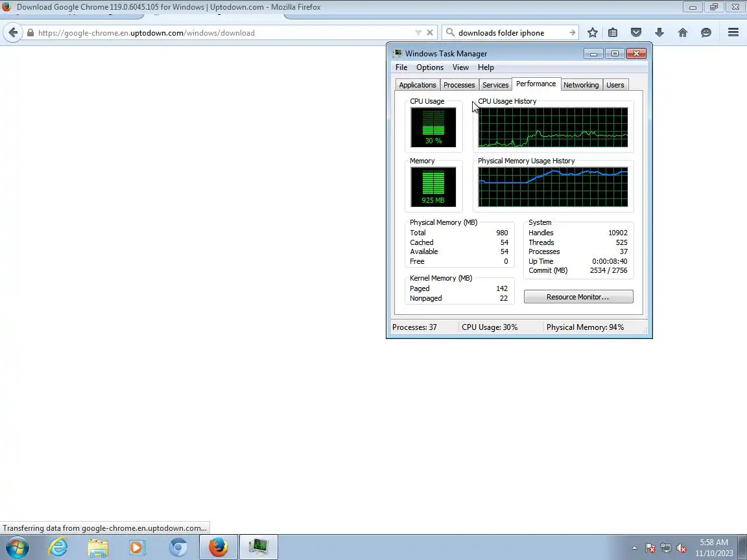Screen dimensions: 747x560
Task: Click the padlock site identity icon
Action: tap(30, 33)
